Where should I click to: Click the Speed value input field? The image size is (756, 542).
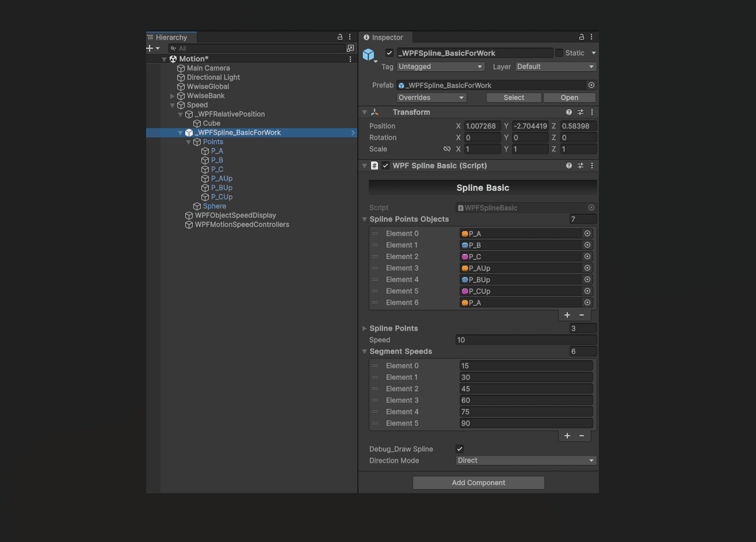click(526, 340)
